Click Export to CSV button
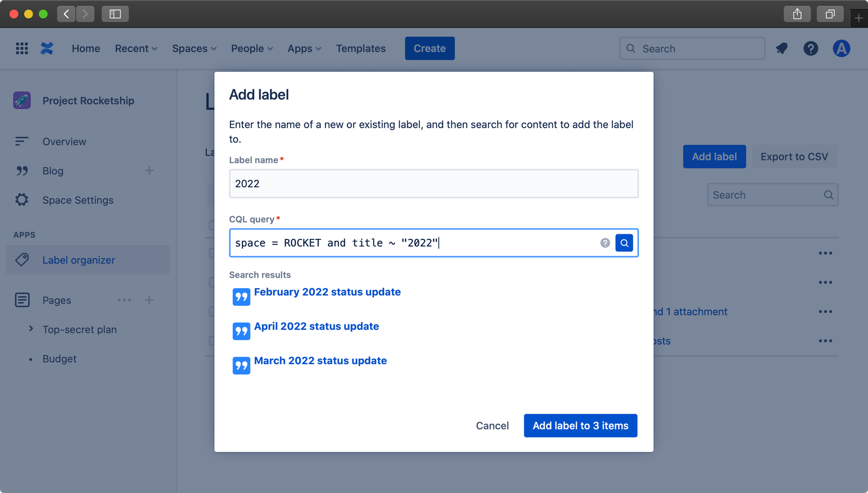 point(794,157)
